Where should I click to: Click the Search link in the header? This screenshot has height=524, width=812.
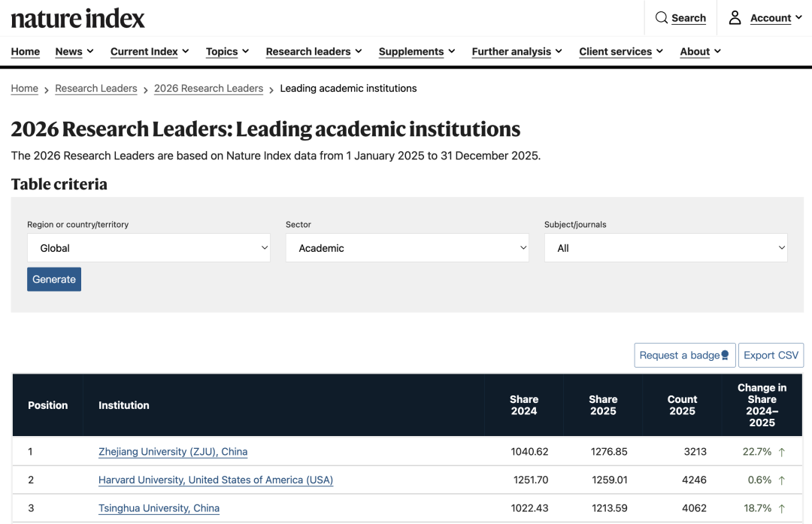[x=688, y=18]
